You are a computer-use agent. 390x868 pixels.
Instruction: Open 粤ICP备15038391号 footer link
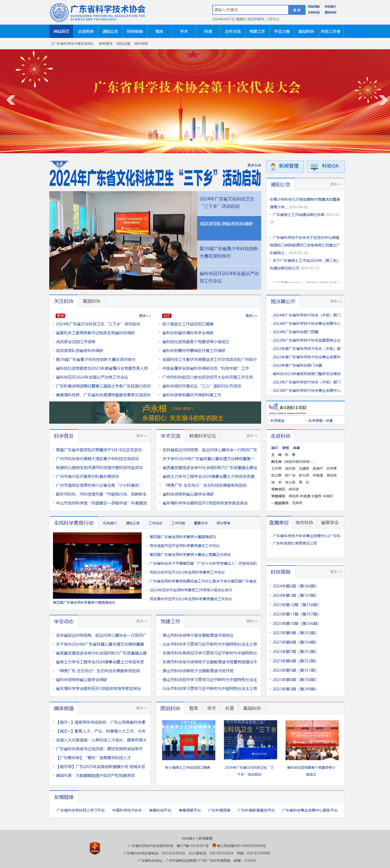[193, 846]
